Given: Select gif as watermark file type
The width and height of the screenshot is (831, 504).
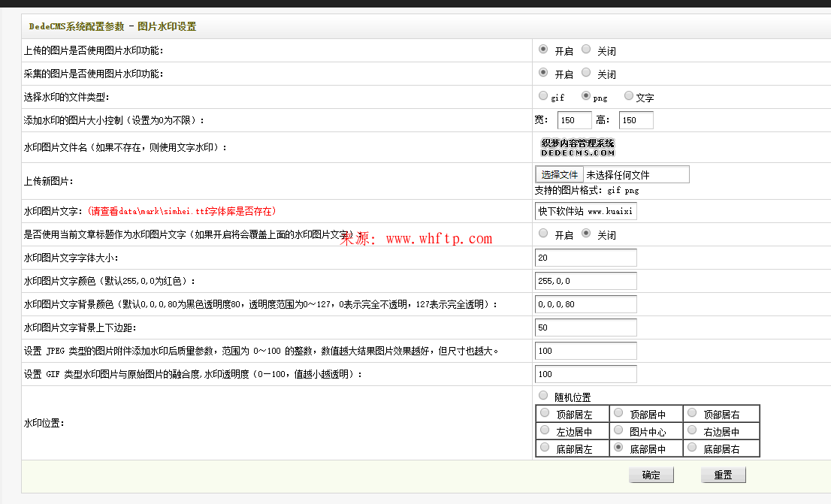Looking at the screenshot, I should pos(542,95).
